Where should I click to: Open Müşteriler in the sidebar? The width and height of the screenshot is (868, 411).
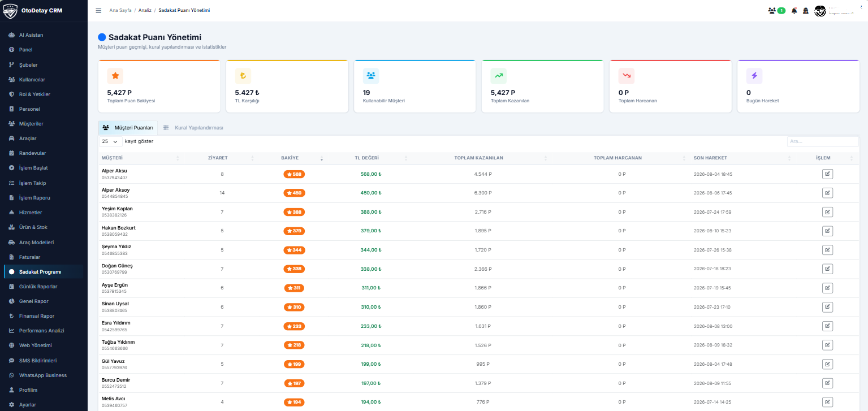coord(44,124)
